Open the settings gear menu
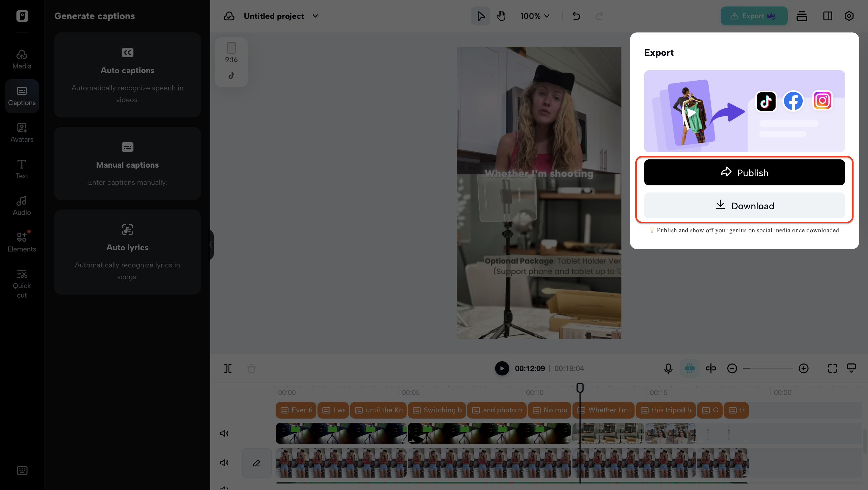 tap(849, 16)
